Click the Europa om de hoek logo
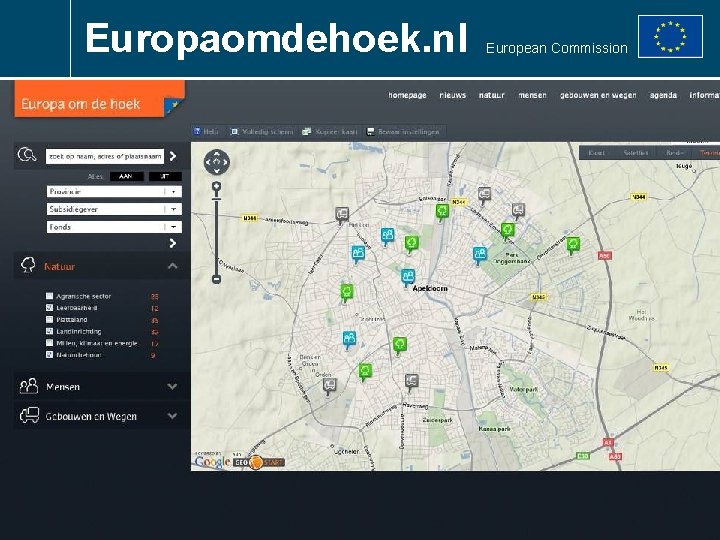 [100, 99]
